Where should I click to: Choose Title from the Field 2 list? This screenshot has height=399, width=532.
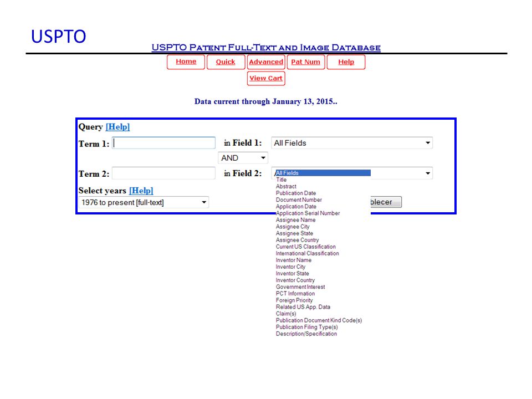pos(282,180)
